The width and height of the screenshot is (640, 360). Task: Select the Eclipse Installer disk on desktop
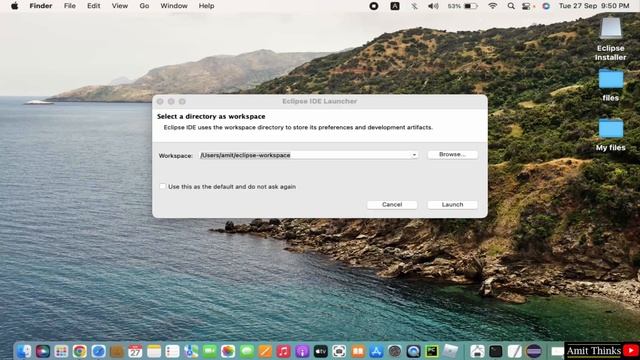[611, 39]
